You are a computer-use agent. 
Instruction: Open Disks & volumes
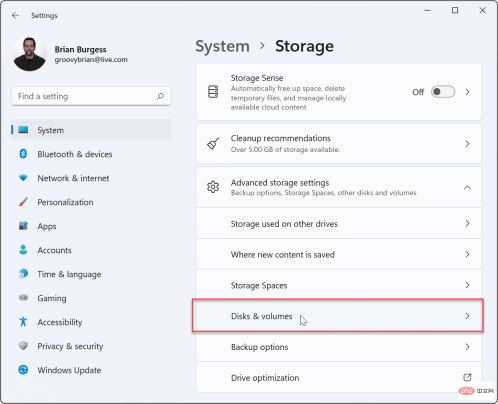point(338,316)
